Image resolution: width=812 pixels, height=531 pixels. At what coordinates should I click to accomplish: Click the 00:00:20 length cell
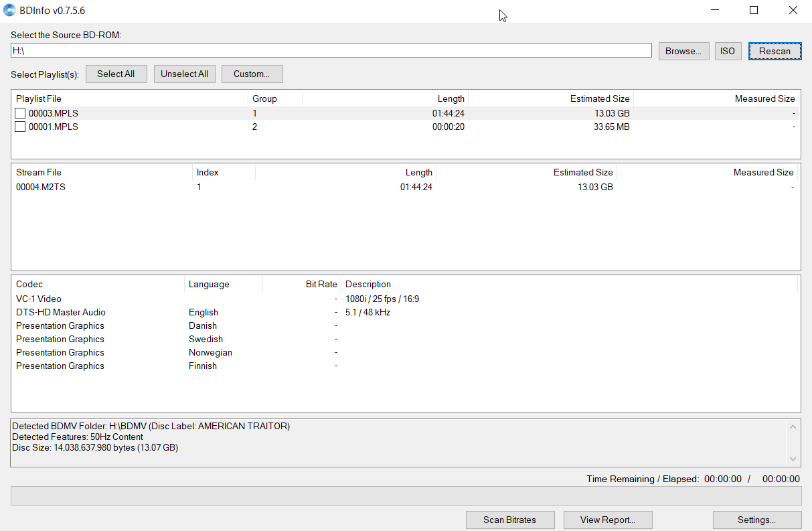[x=449, y=127]
